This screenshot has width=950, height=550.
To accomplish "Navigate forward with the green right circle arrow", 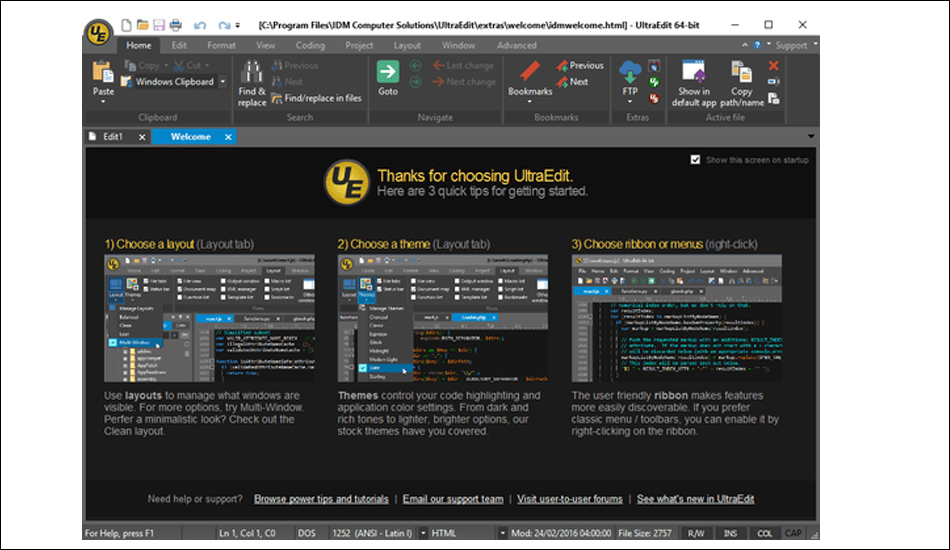I will pos(416,81).
